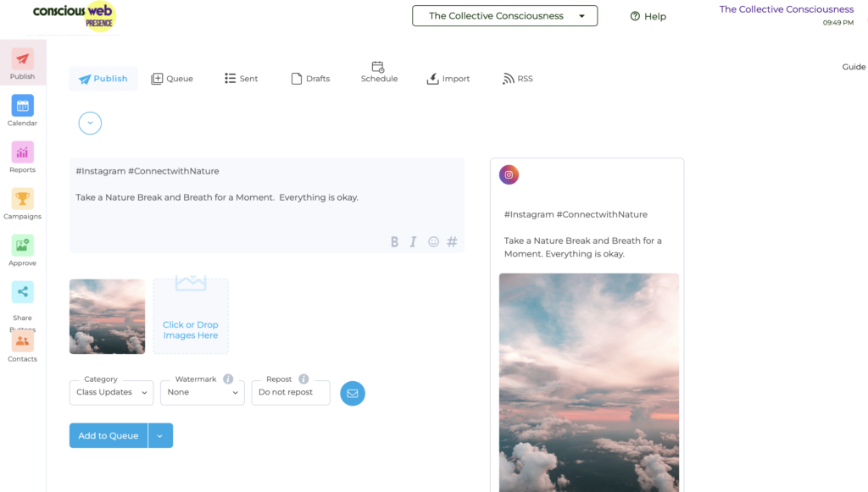
Task: Switch to the Drafts tab
Action: coord(310,79)
